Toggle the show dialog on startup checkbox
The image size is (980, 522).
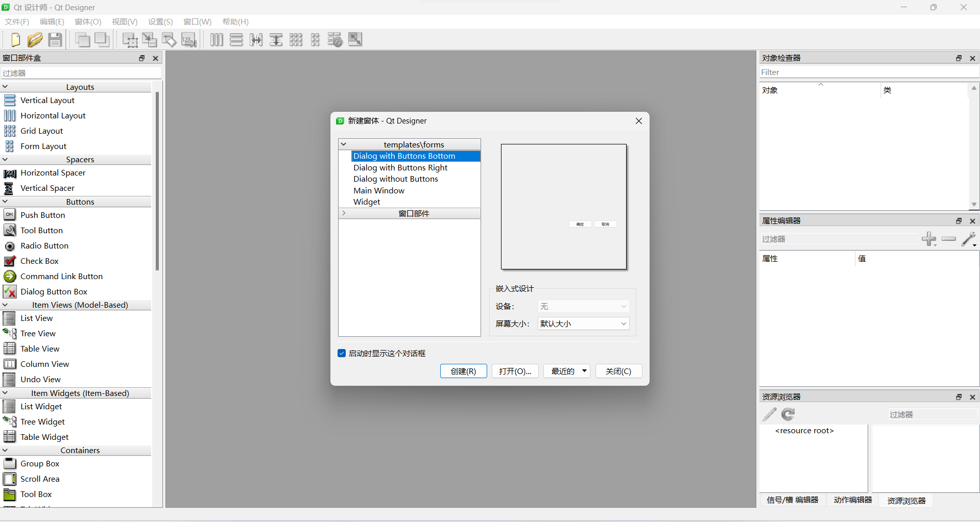(342, 353)
